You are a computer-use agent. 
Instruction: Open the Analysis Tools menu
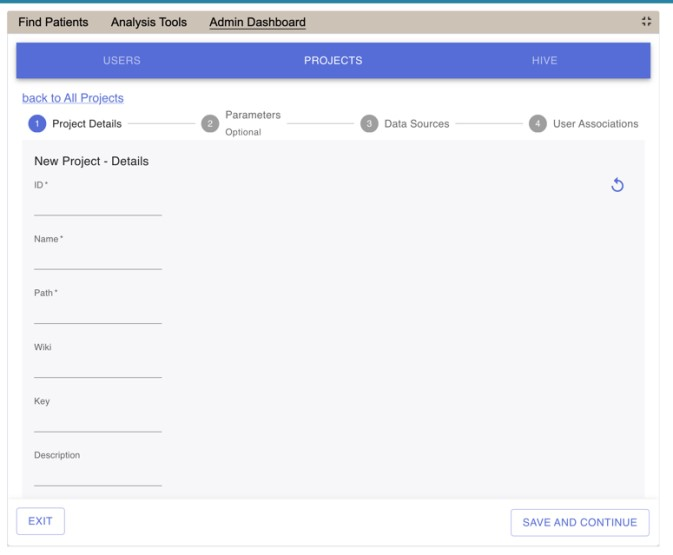tap(148, 22)
